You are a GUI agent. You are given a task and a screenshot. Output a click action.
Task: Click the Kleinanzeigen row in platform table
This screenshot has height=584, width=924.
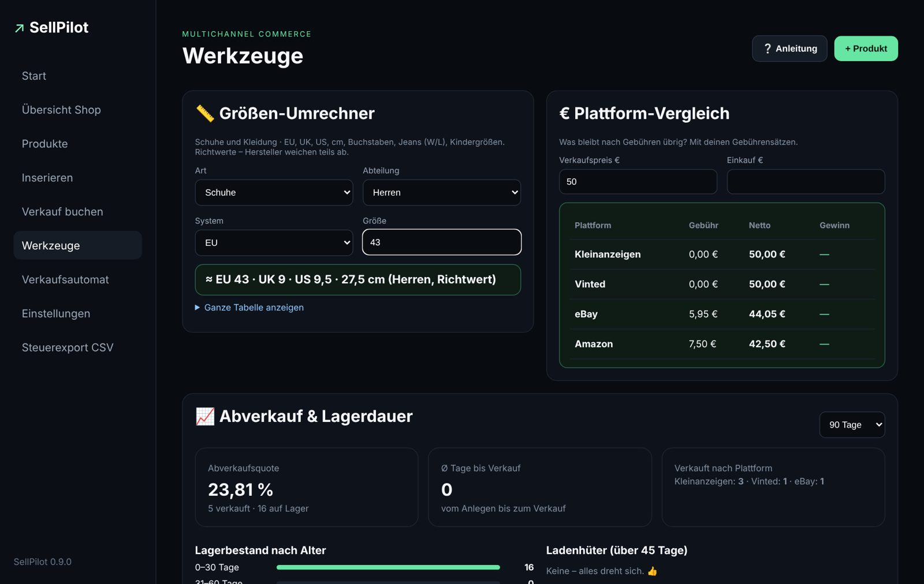[x=722, y=254]
